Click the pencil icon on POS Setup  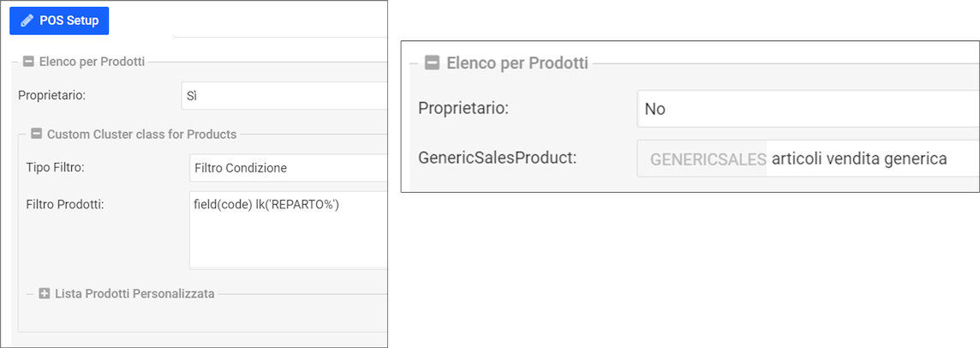point(27,20)
